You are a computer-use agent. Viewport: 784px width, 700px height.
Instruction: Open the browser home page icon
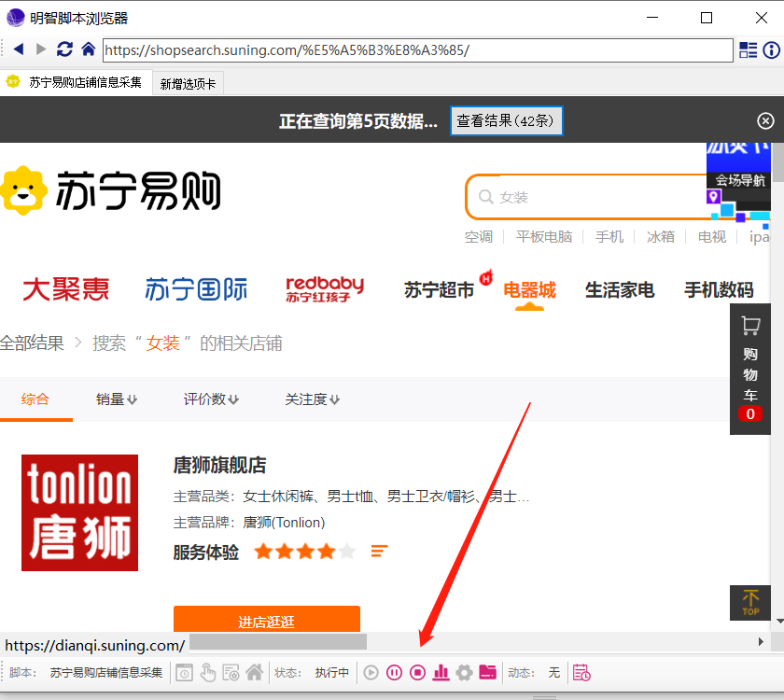(x=89, y=49)
